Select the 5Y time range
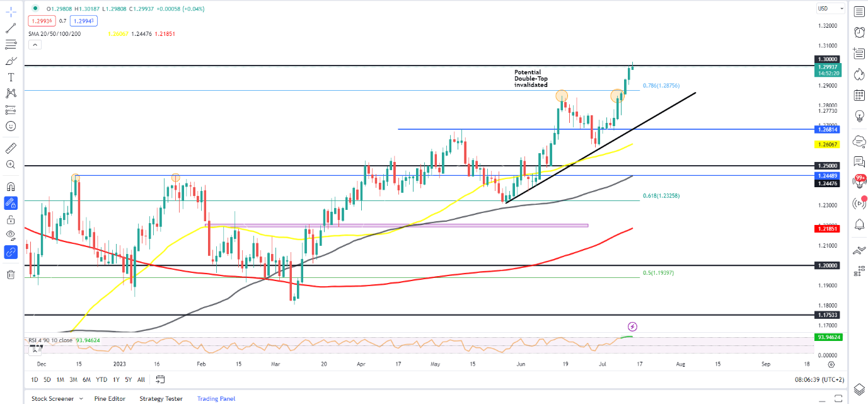The width and height of the screenshot is (868, 404). point(128,379)
